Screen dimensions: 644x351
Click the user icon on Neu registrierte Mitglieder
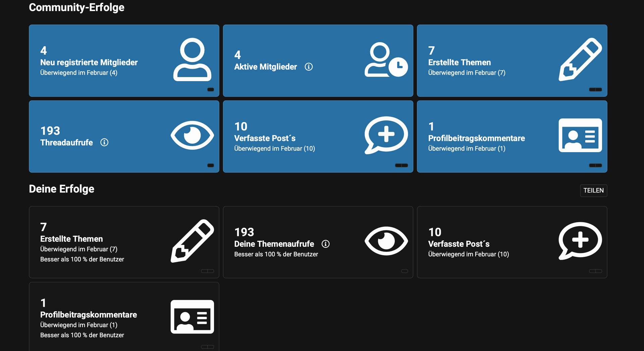[192, 60]
